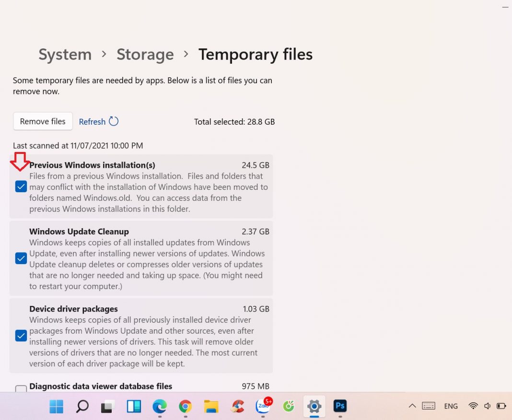This screenshot has height=420, width=512.
Task: Open the Windows Start menu
Action: tap(56, 407)
